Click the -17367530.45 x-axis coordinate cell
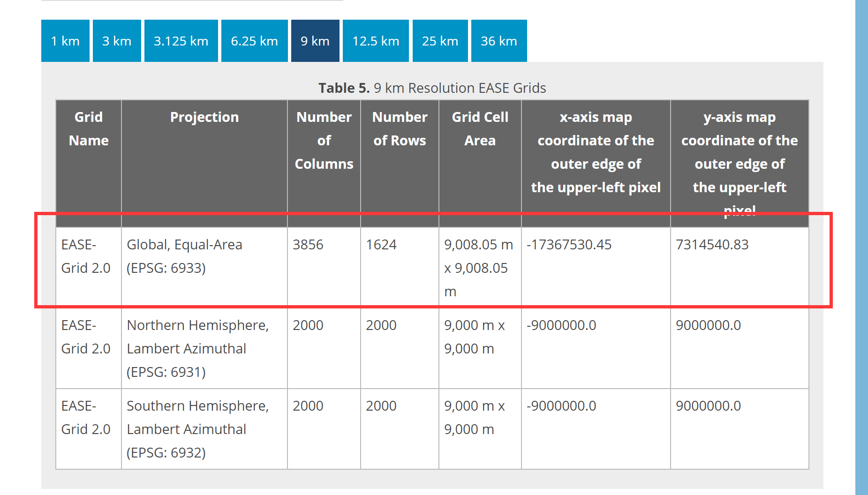This screenshot has height=495, width=868. point(569,244)
